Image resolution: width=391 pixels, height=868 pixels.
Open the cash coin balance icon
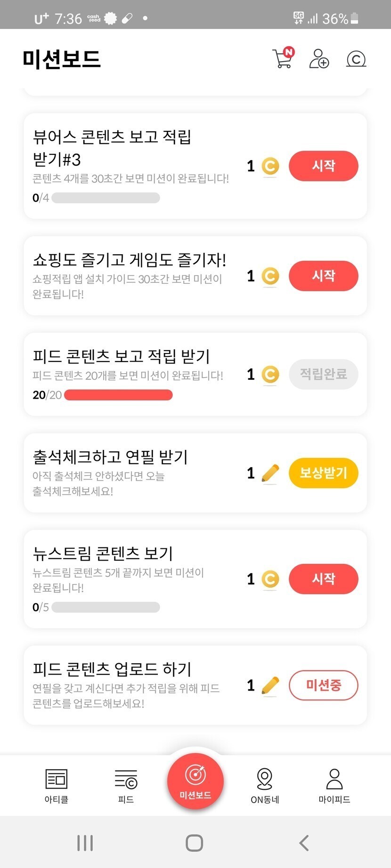pos(356,59)
